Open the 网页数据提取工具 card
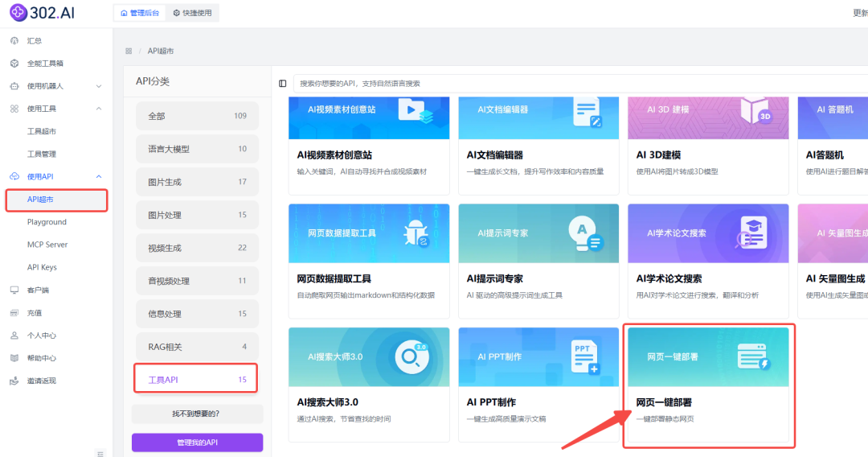This screenshot has width=868, height=457. pyautogui.click(x=369, y=261)
